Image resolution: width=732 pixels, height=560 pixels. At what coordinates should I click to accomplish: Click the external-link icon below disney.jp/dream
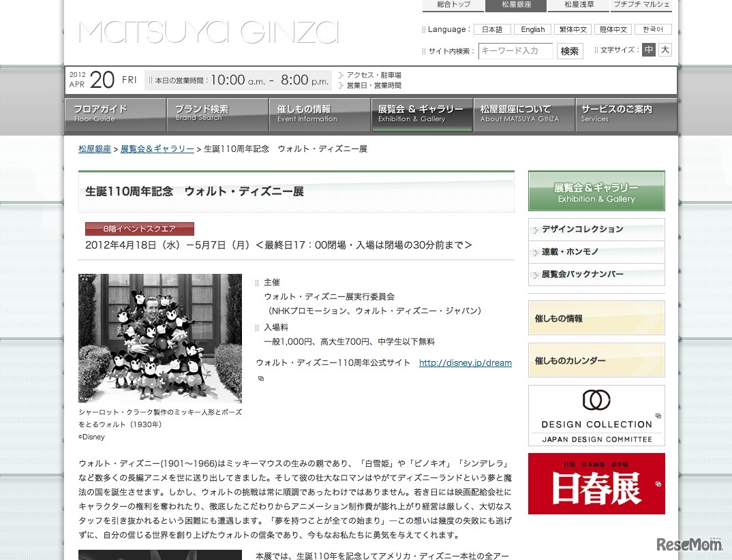(x=262, y=377)
